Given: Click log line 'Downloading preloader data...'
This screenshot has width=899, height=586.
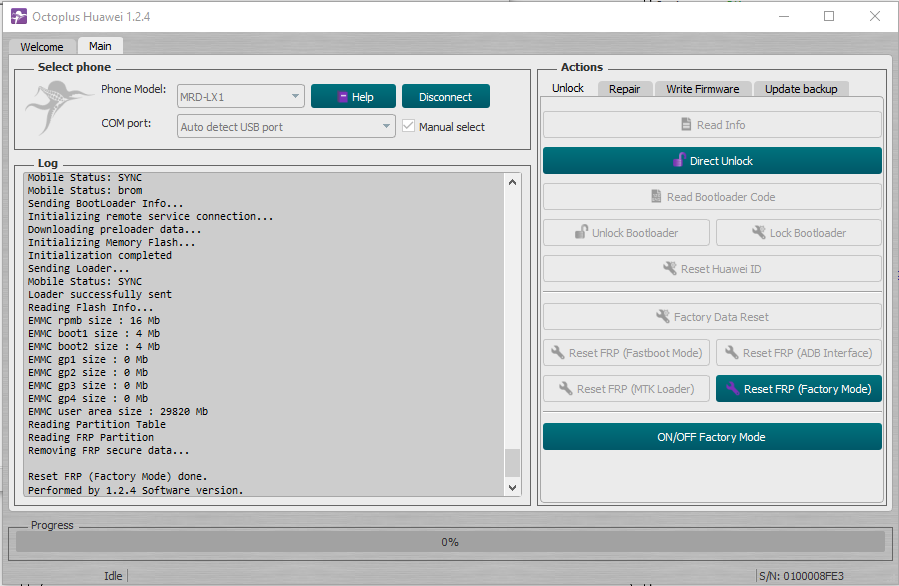Looking at the screenshot, I should click(x=115, y=229).
